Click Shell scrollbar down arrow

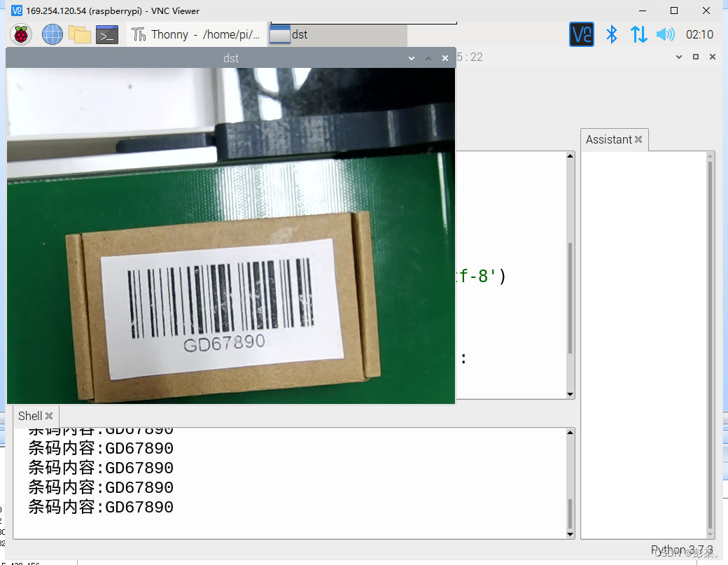(570, 534)
